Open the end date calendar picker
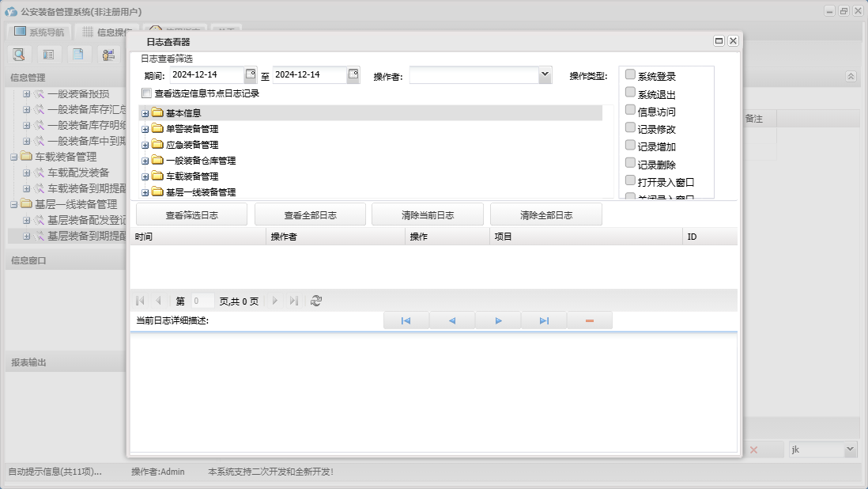The height and width of the screenshot is (489, 868). [x=353, y=74]
